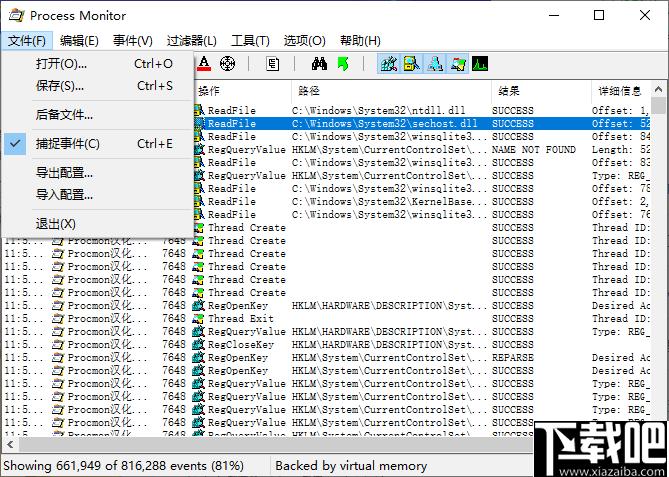Click the Jump To Object green arrow icon
669x477 pixels.
343,64
